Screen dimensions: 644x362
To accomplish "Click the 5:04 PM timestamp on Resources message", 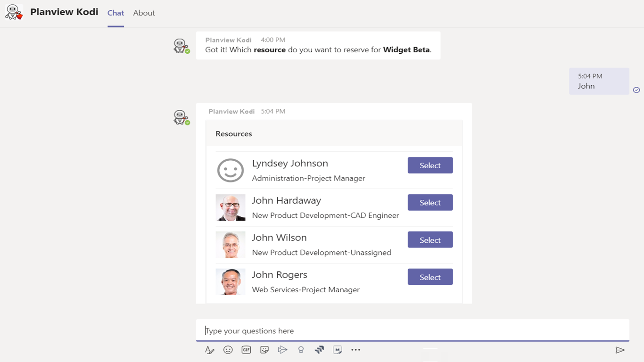I will tap(273, 112).
